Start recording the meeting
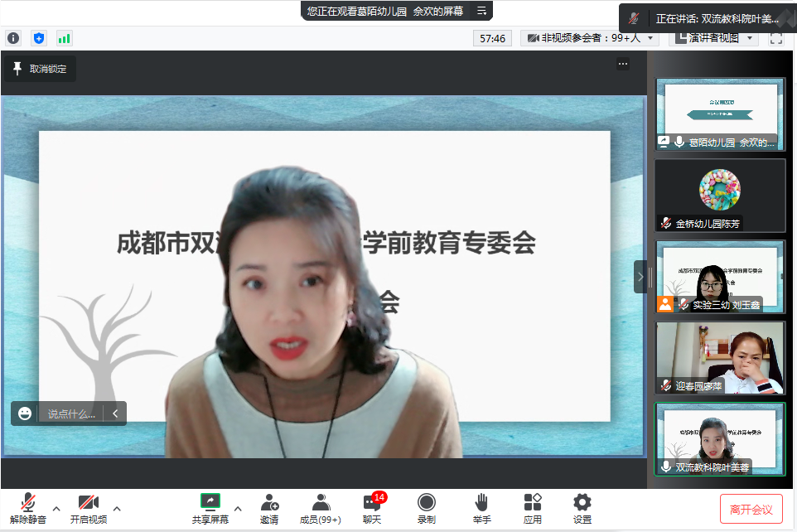 click(x=426, y=509)
